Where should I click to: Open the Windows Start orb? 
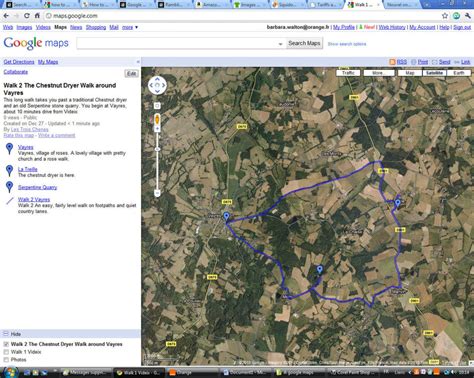tap(11, 372)
